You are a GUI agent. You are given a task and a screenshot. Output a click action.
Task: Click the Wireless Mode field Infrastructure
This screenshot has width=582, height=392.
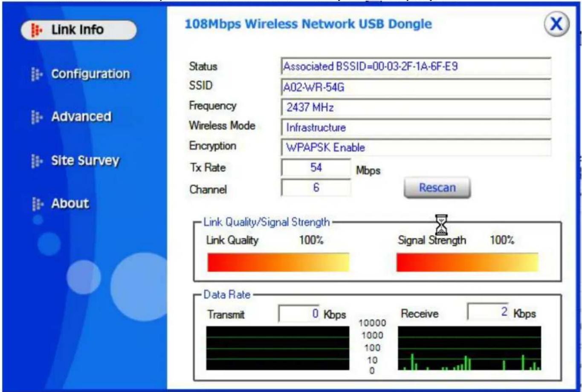click(416, 127)
